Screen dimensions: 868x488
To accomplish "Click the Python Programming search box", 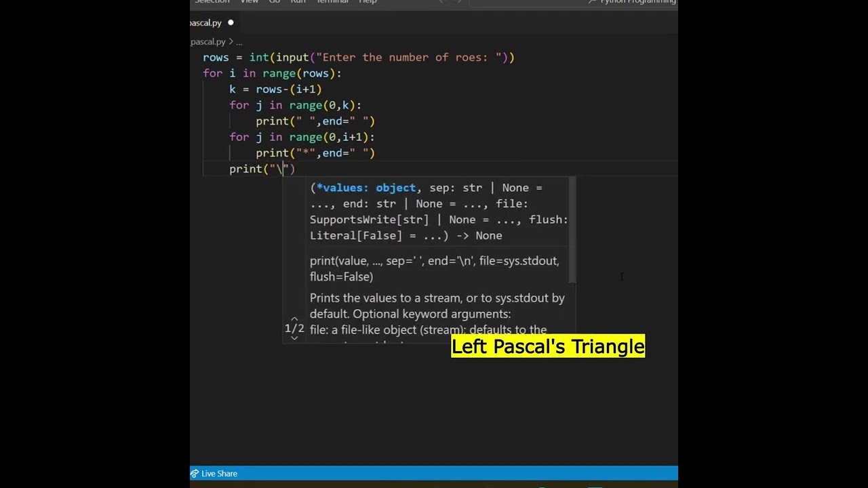I will [x=573, y=2].
